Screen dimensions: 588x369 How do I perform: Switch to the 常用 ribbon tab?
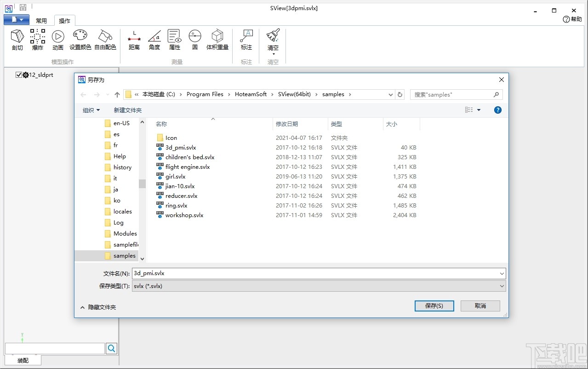41,21
